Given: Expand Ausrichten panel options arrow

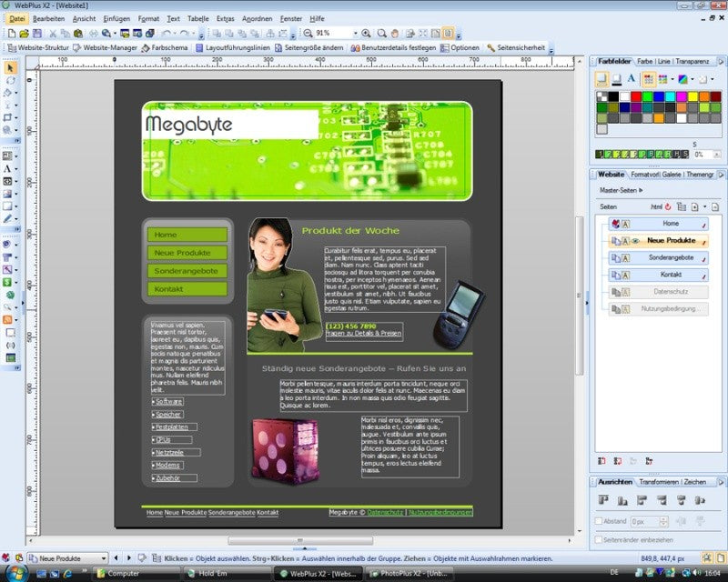Looking at the screenshot, I should coord(721,482).
